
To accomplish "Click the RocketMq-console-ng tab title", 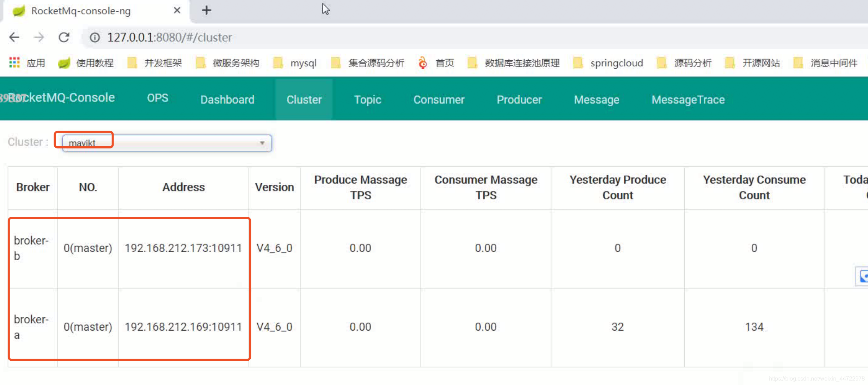I will point(81,11).
